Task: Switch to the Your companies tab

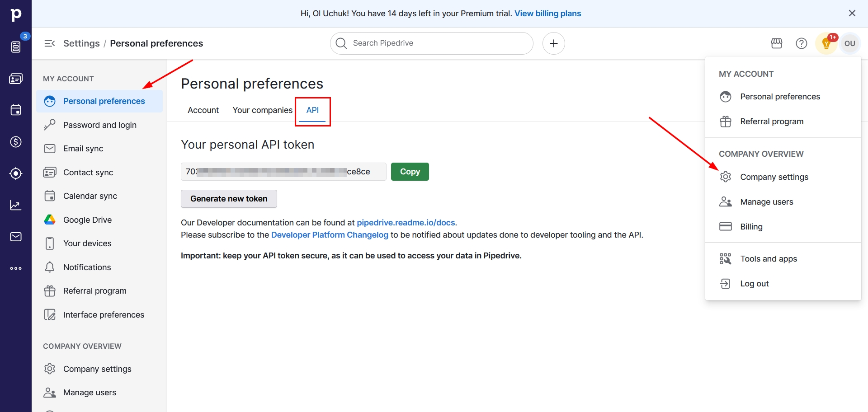Action: [x=262, y=110]
